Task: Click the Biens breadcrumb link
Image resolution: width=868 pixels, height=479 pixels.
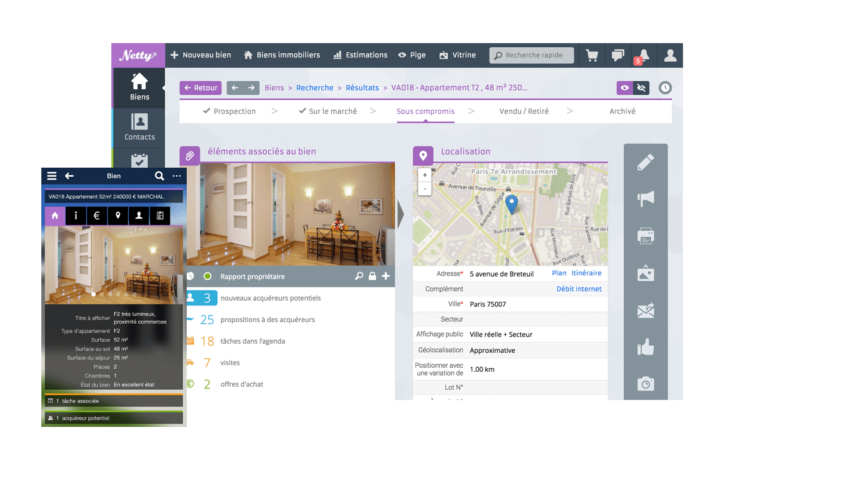Action: [274, 88]
